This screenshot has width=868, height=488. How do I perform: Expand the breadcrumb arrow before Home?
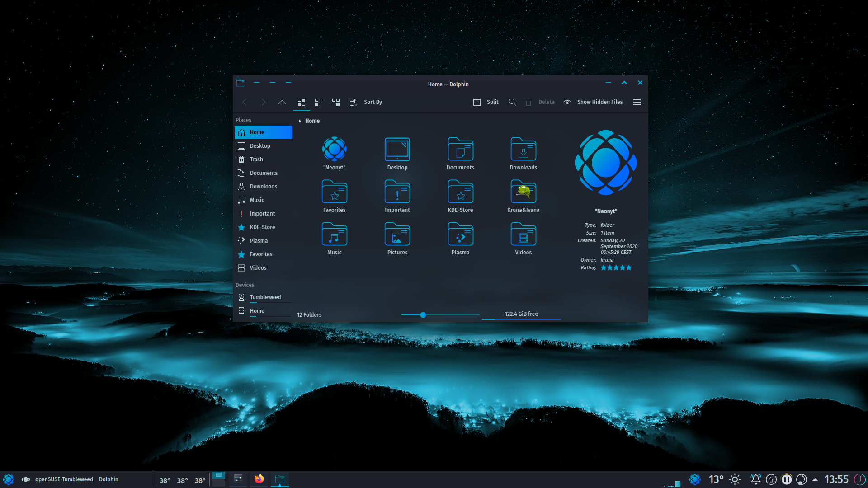[299, 121]
